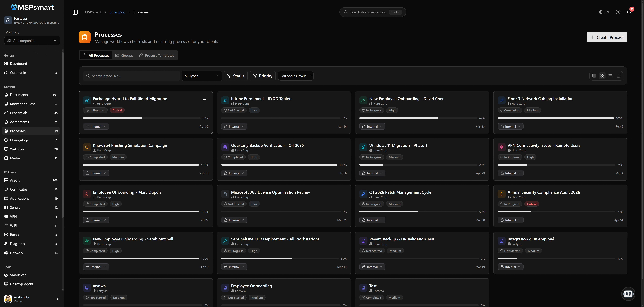Click the Windows 11 Migration progress bar
Image resolution: width=644 pixels, height=307 pixels.
click(418, 165)
